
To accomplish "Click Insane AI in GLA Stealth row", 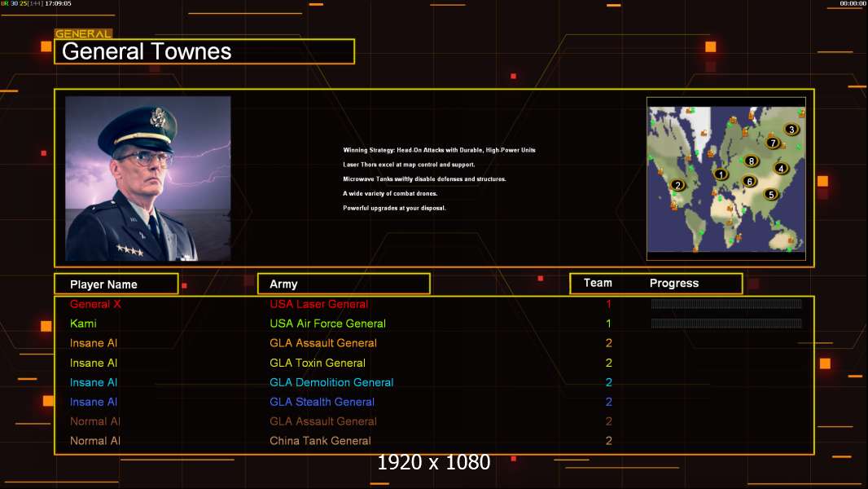I will click(x=94, y=402).
